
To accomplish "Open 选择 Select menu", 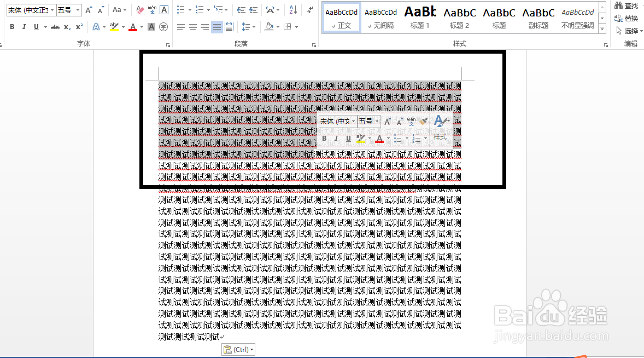I will click(x=629, y=31).
